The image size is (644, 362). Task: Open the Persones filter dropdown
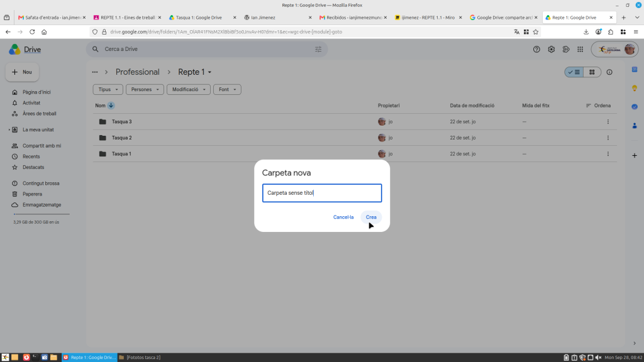145,89
